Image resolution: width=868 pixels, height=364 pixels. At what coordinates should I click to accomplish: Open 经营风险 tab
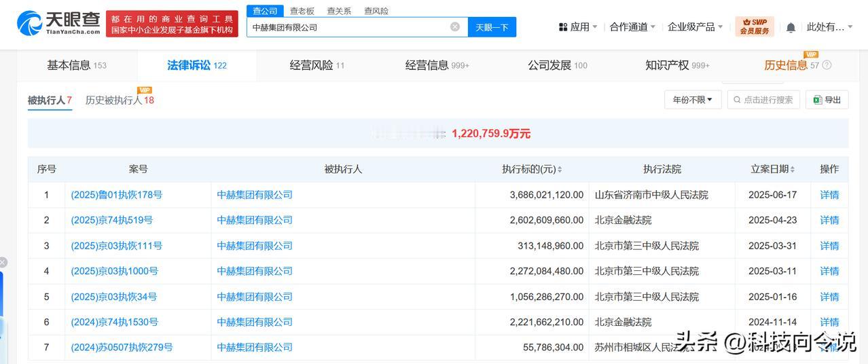click(x=317, y=65)
